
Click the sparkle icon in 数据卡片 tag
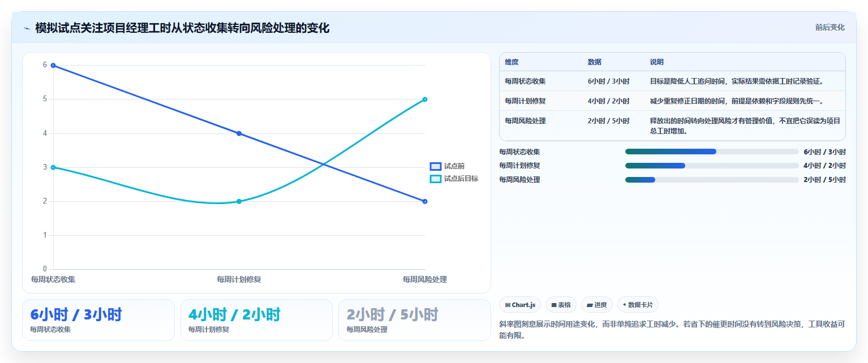(625, 304)
